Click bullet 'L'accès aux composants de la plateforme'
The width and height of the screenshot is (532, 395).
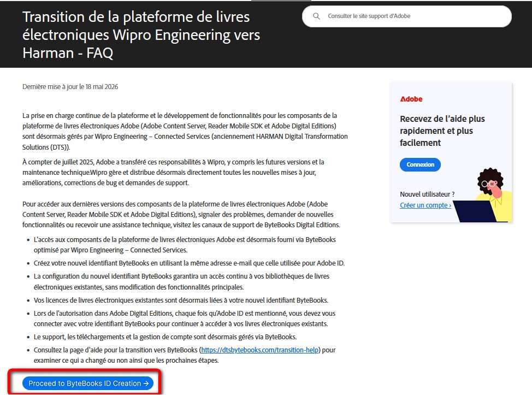[x=185, y=245]
